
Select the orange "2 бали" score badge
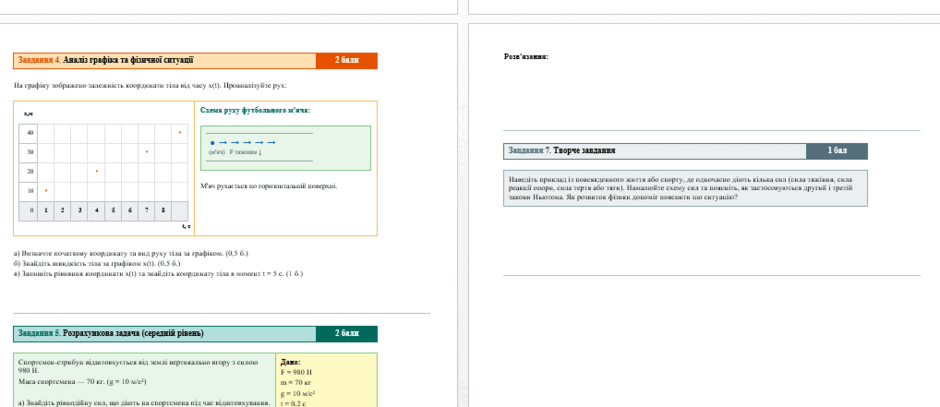pos(347,61)
